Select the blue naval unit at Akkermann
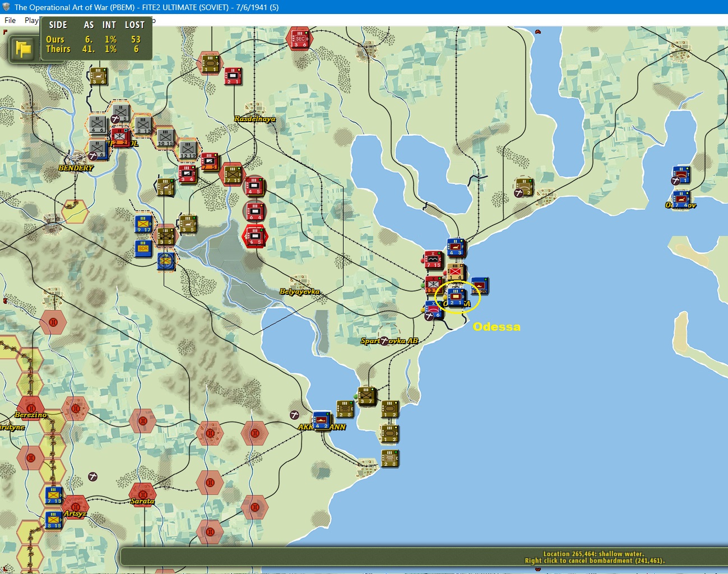Image resolution: width=728 pixels, height=574 pixels. pyautogui.click(x=322, y=420)
